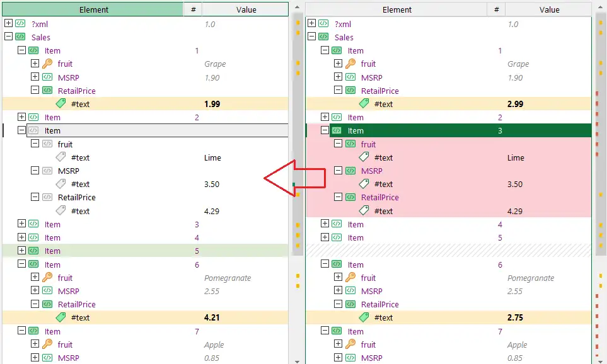Click grey tag icon of 4.29 text, left pane
Viewport: 607px width, 364px height.
pos(61,210)
